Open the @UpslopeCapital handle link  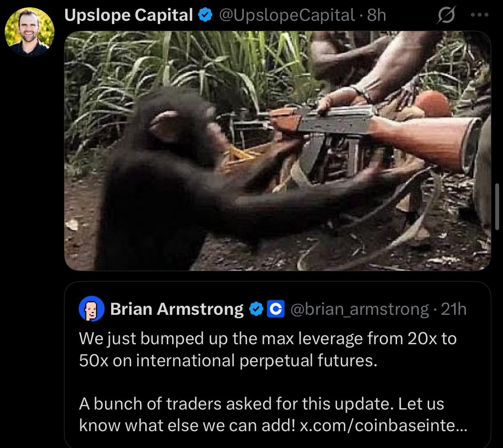coord(286,15)
